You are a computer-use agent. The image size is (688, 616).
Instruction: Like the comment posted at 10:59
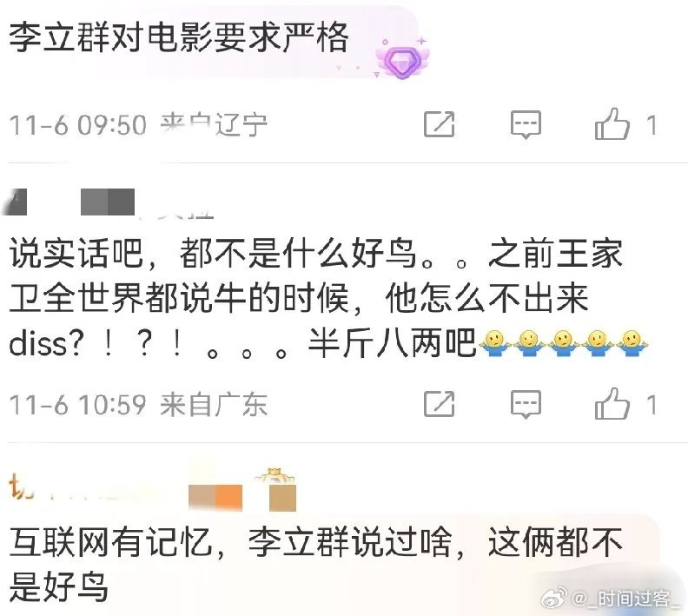(x=612, y=404)
